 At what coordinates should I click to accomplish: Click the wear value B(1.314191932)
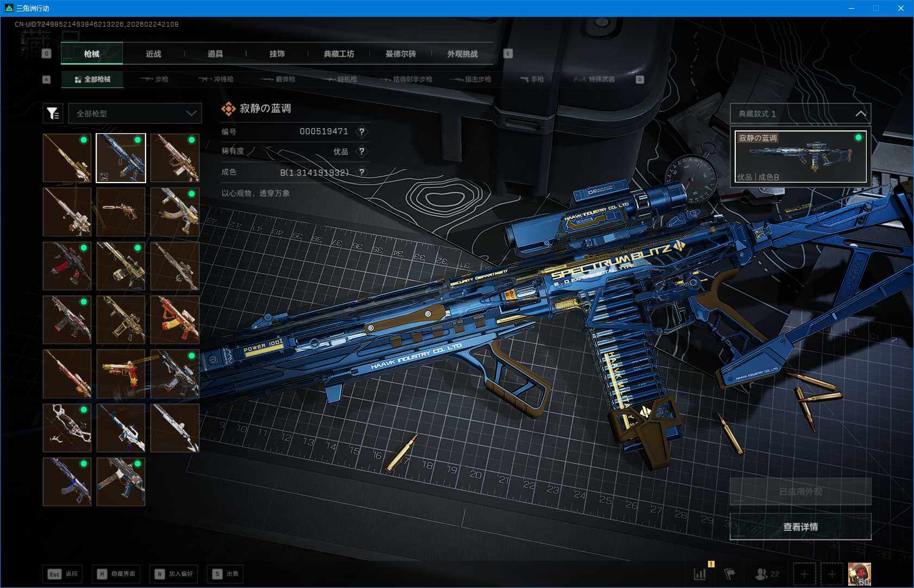pos(314,172)
